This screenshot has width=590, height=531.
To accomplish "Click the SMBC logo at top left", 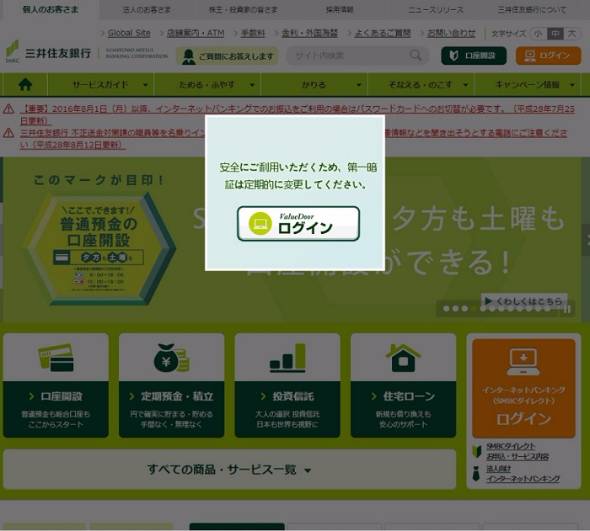I will [48, 53].
